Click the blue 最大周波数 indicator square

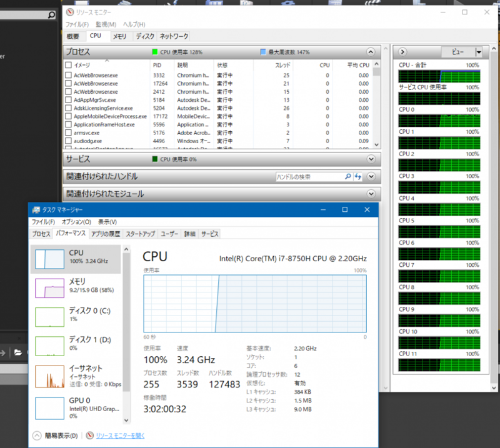point(262,52)
